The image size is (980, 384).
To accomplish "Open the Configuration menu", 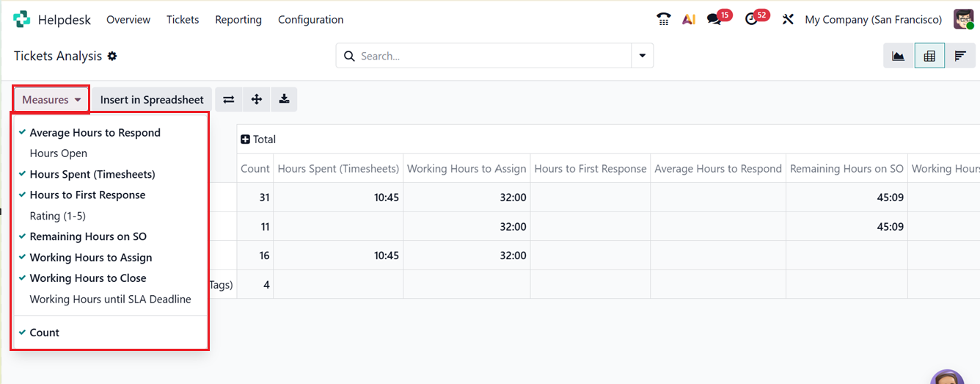I will point(310,20).
